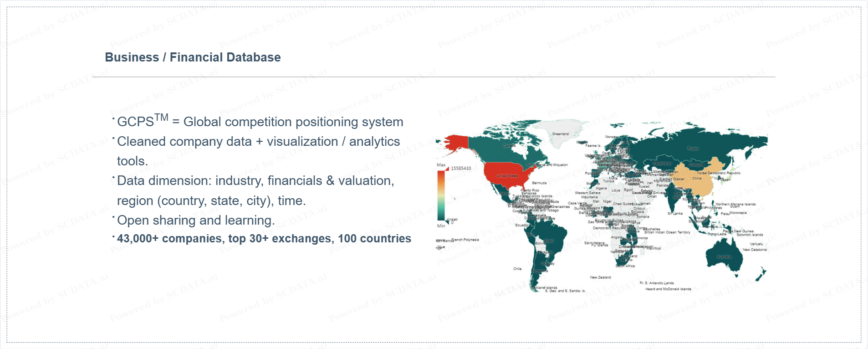Select Canada on the world map
This screenshot has height=349, width=868.
point(509,146)
